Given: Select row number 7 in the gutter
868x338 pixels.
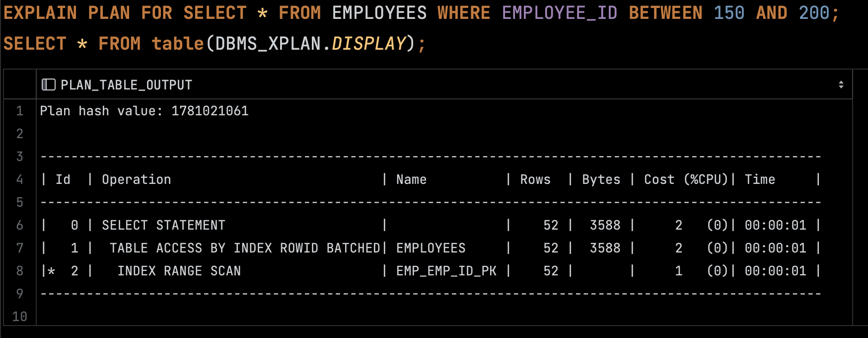Looking at the screenshot, I should [x=20, y=248].
